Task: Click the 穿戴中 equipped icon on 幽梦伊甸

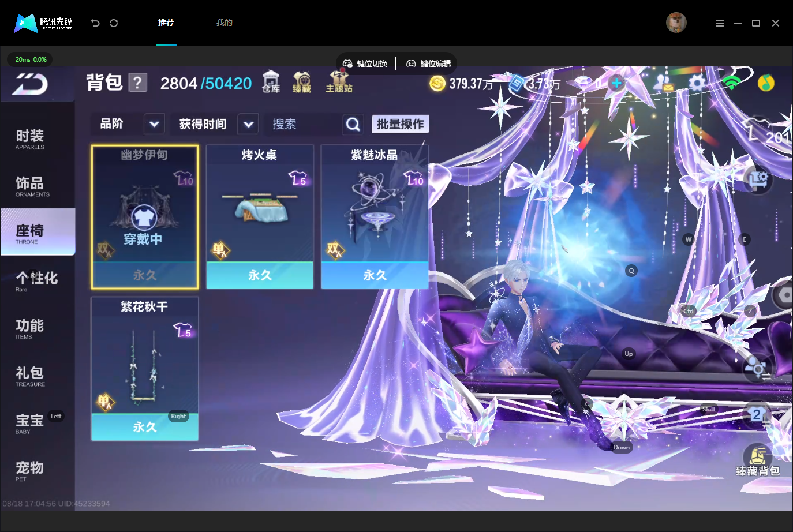Action: (144, 218)
